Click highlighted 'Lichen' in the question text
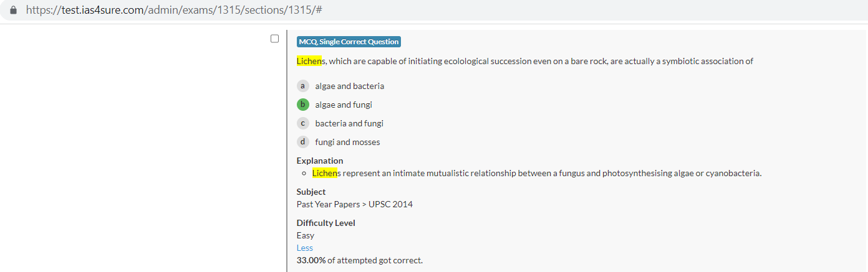 (309, 61)
